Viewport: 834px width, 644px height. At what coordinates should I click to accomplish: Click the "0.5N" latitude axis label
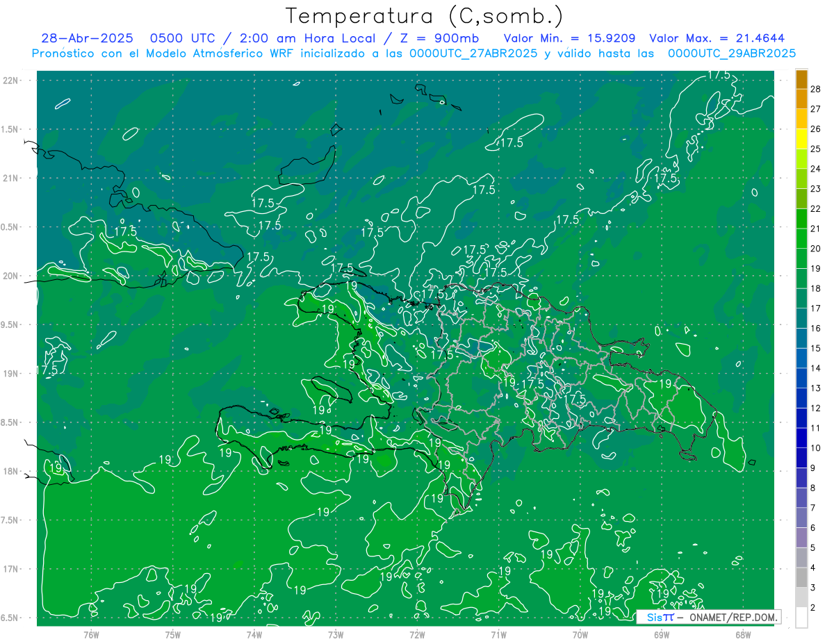[x=11, y=227]
